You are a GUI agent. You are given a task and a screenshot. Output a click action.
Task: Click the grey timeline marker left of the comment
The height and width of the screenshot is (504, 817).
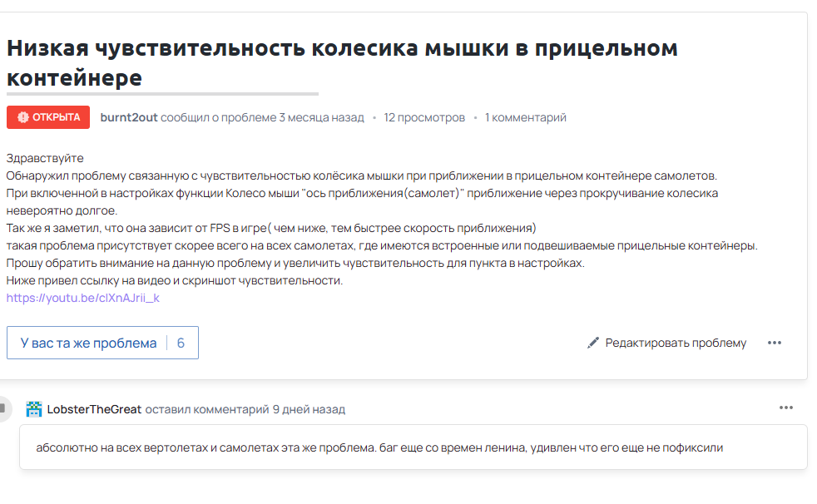[3, 408]
